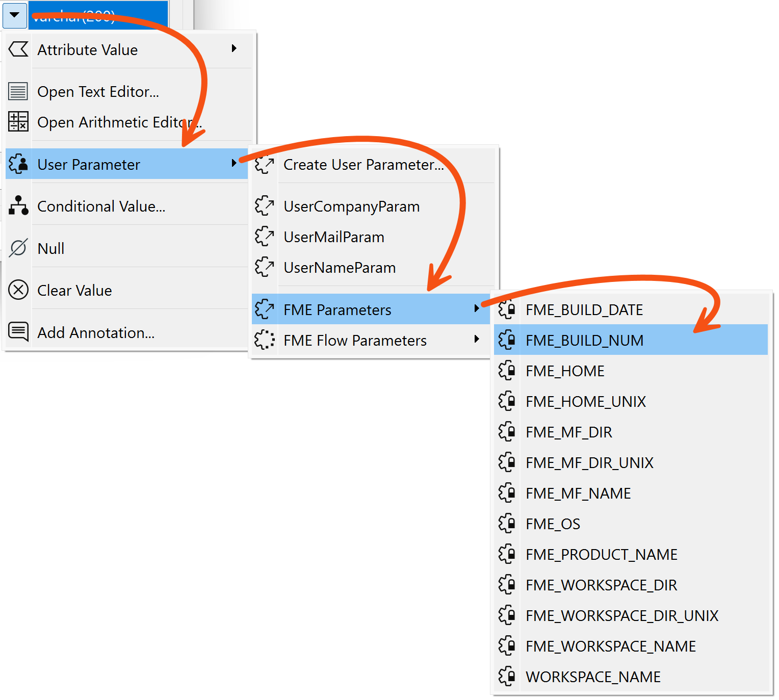The image size is (779, 700).
Task: Click the lock icon next to FME_OS
Action: coord(507,524)
